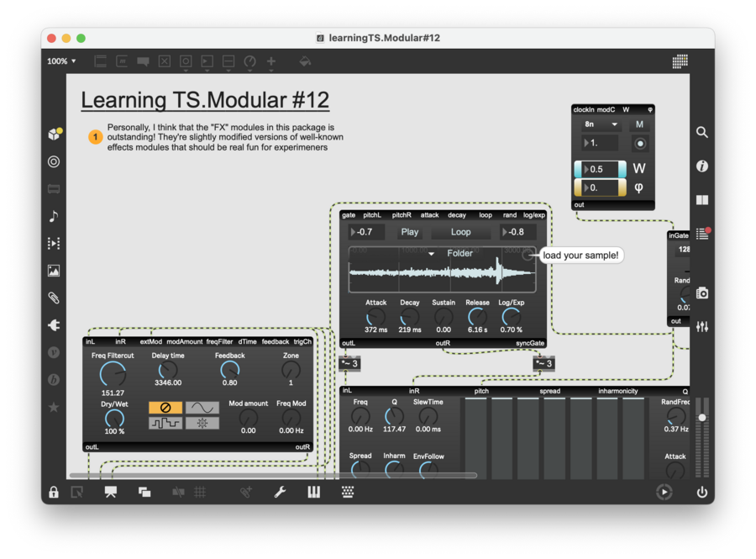Viewport: 756px width, 559px height.
Task: Click the M button in clock module
Action: tap(639, 124)
